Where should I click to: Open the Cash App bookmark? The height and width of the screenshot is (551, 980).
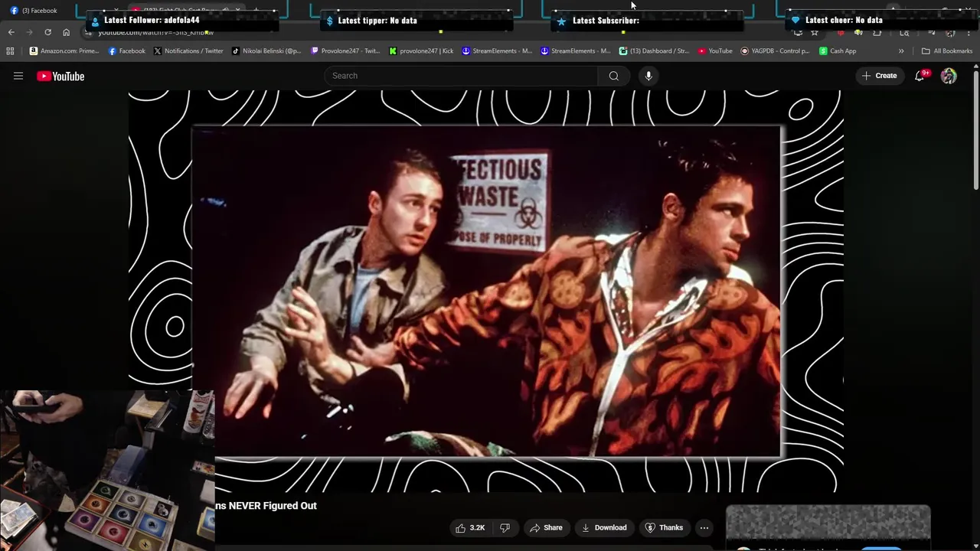pos(838,51)
